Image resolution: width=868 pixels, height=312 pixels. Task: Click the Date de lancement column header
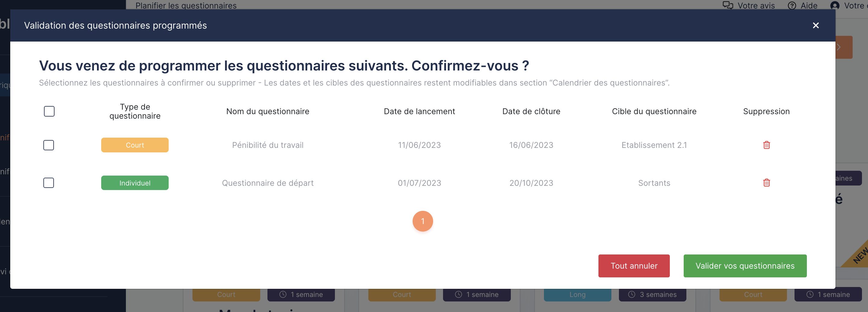(419, 111)
